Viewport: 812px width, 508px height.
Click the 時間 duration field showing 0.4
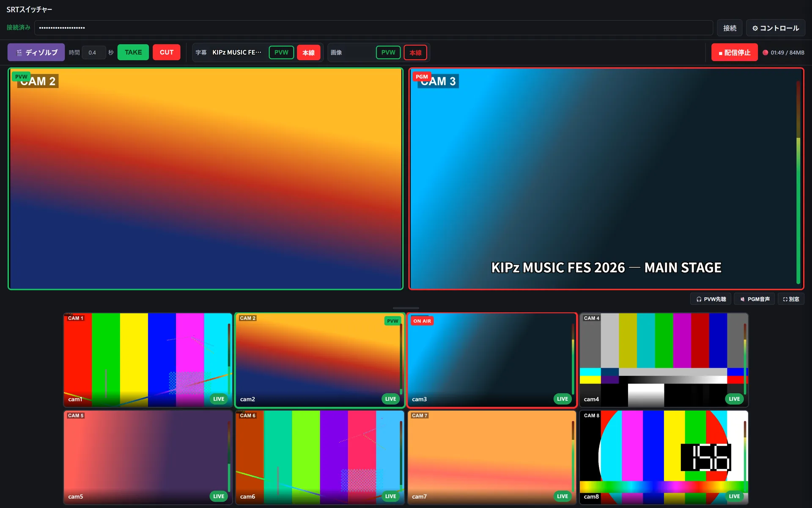pos(94,52)
